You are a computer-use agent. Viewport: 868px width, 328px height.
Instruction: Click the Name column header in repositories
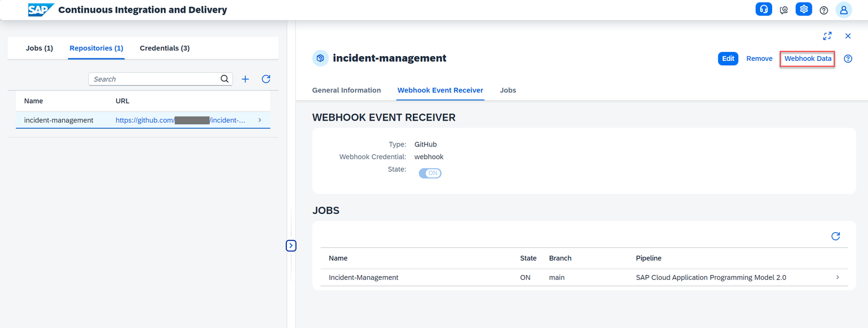pos(34,101)
